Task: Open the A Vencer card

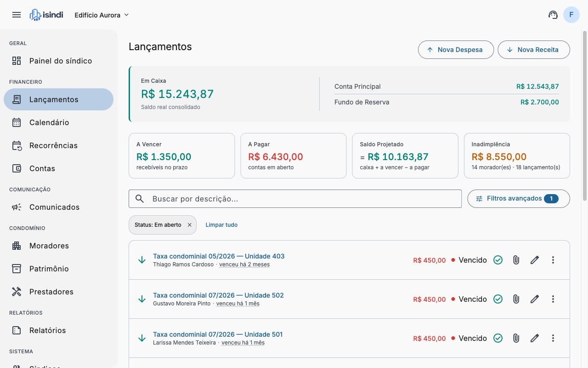Action: (182, 155)
